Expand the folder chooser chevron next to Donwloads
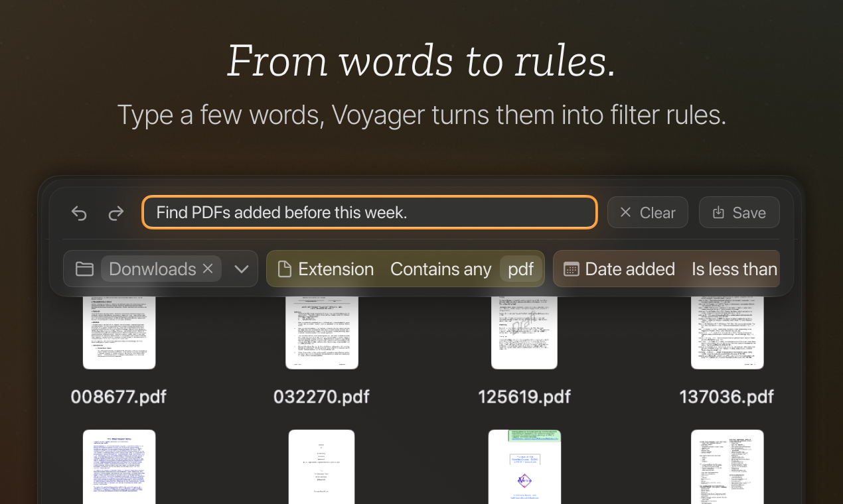Image resolution: width=843 pixels, height=504 pixels. (241, 269)
